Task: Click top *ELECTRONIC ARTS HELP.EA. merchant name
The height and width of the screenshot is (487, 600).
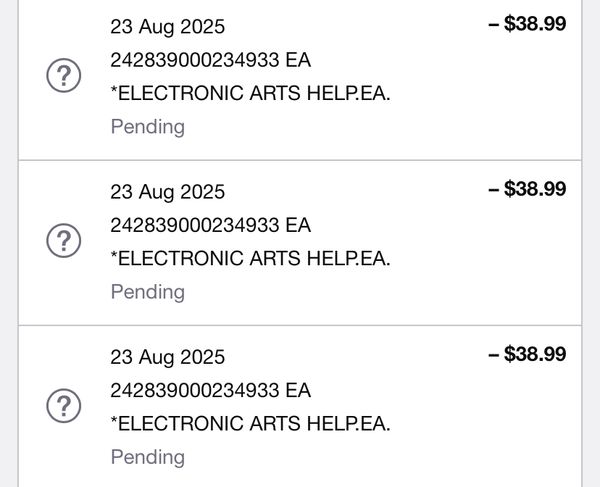Action: point(250,93)
